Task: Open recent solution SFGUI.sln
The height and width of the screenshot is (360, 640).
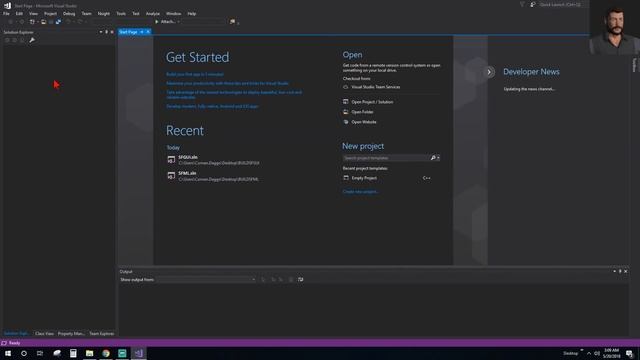Action: 213,160
